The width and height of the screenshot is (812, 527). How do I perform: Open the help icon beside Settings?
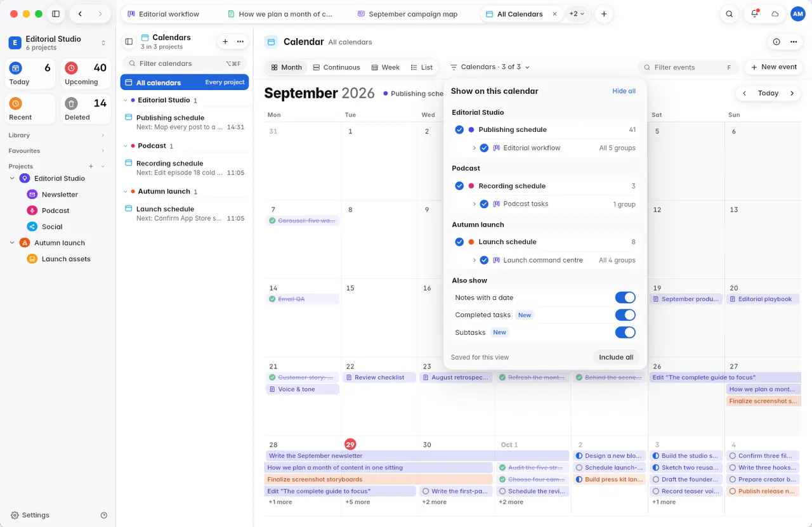coord(104,516)
